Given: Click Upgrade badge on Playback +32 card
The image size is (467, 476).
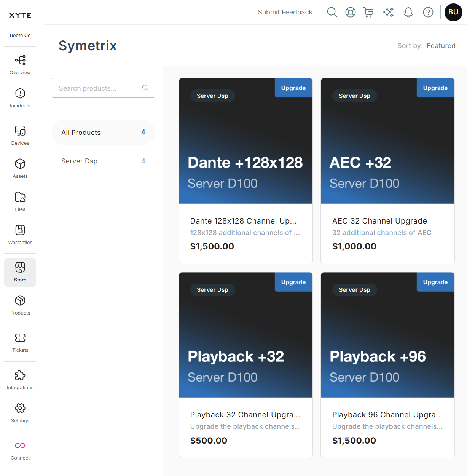Looking at the screenshot, I should [x=293, y=282].
